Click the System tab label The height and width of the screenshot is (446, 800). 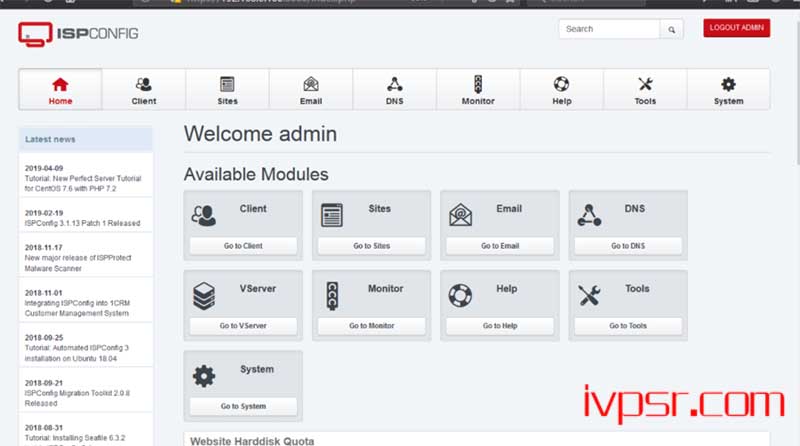tap(729, 101)
